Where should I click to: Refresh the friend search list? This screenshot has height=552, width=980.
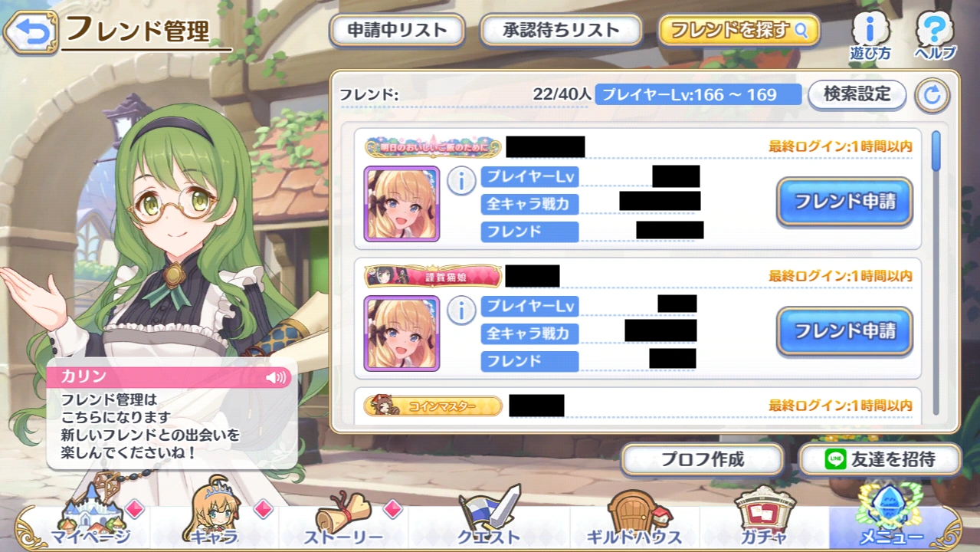pyautogui.click(x=932, y=95)
